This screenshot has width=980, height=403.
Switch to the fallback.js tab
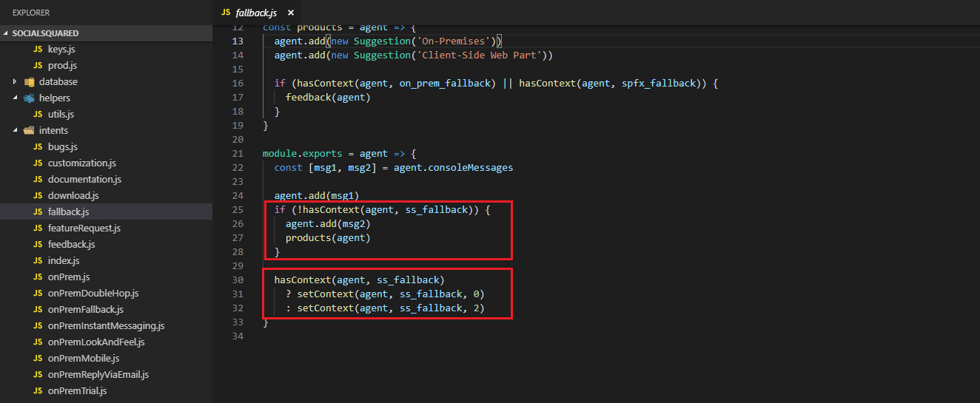click(x=257, y=13)
